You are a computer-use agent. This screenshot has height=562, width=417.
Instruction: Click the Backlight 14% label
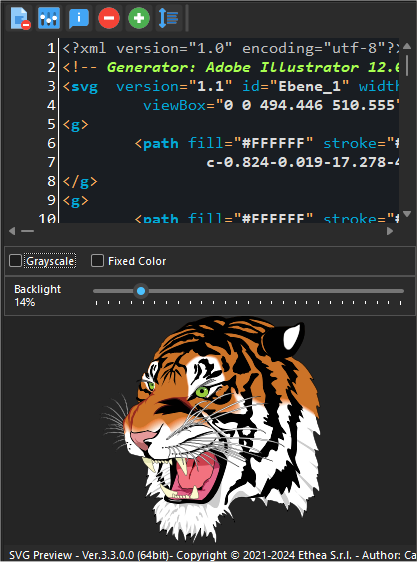pos(37,296)
